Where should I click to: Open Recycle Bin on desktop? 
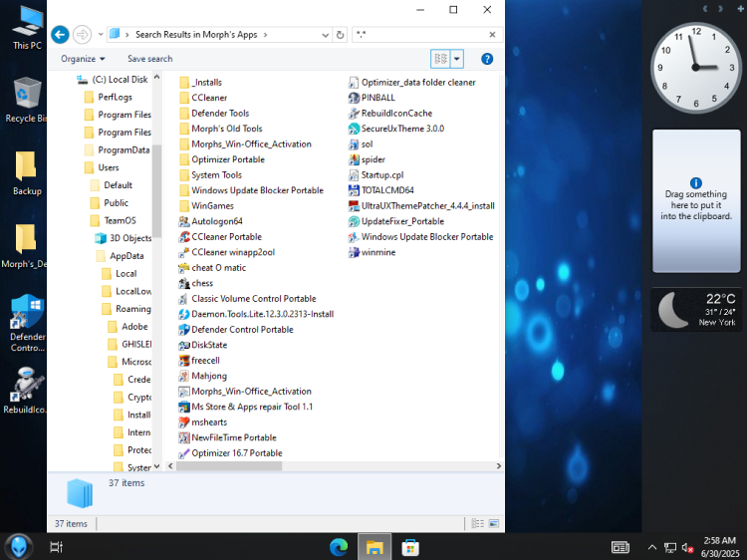click(x=26, y=101)
